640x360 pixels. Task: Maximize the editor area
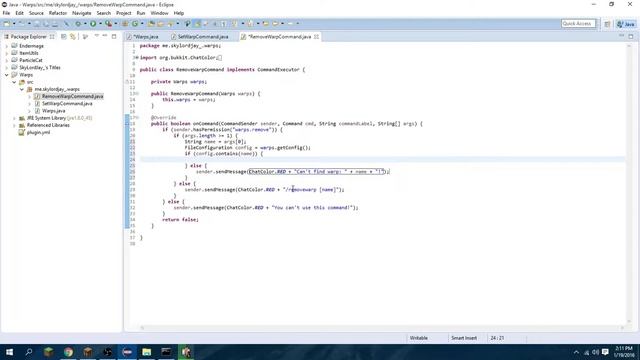pyautogui.click(x=631, y=36)
